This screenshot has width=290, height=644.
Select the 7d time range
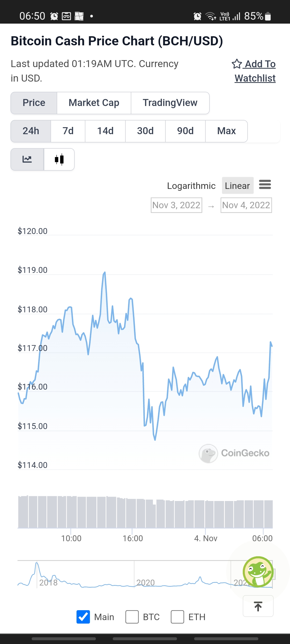point(68,131)
